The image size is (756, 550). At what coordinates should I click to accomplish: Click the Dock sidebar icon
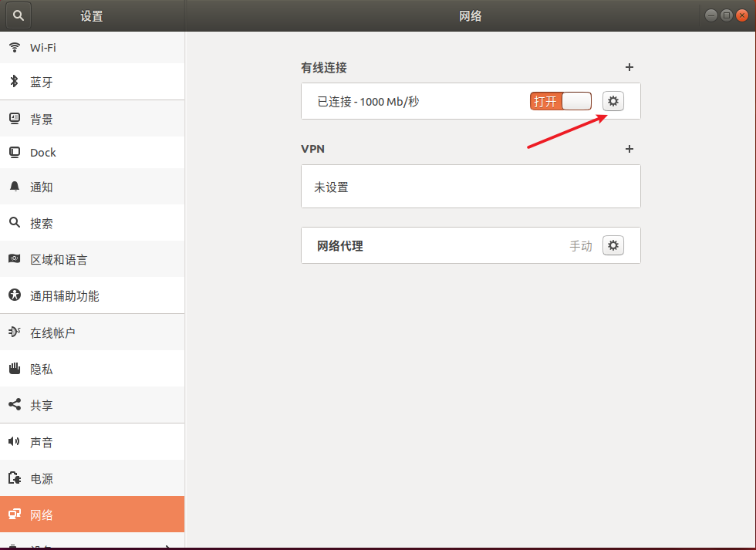coord(17,152)
